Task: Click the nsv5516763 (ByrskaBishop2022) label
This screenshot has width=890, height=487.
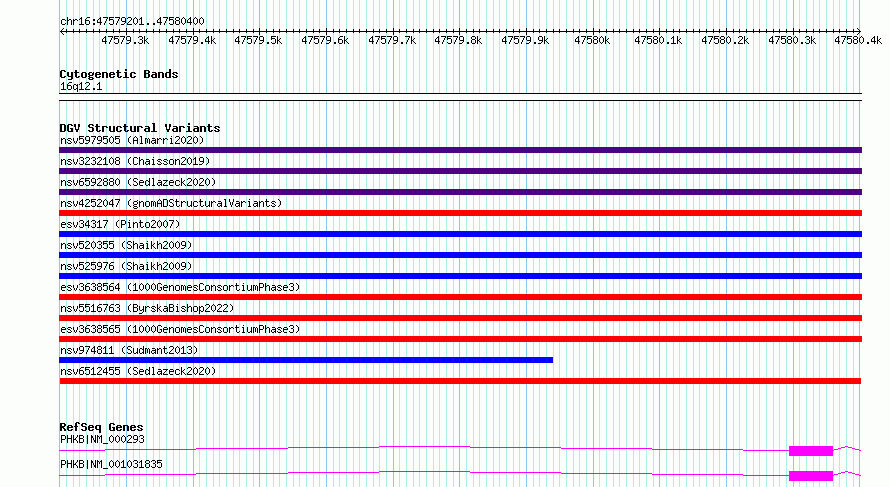Action: (x=147, y=308)
